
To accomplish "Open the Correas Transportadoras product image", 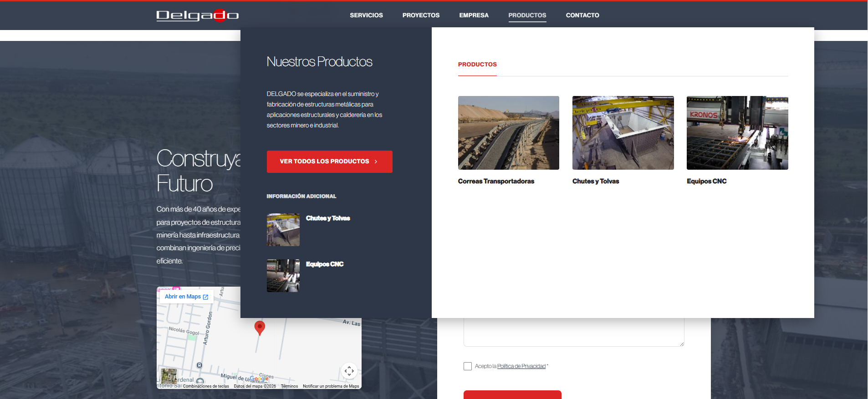I will pos(508,133).
